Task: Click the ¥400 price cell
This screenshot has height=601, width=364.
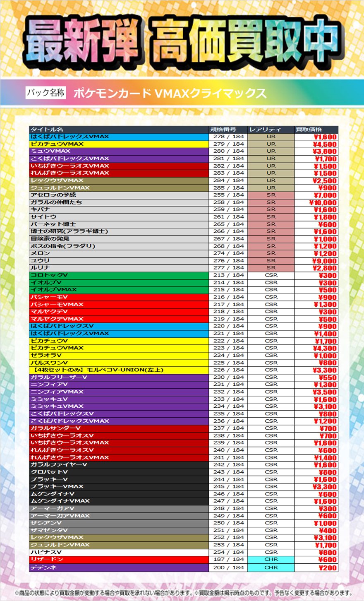Action: (316, 531)
